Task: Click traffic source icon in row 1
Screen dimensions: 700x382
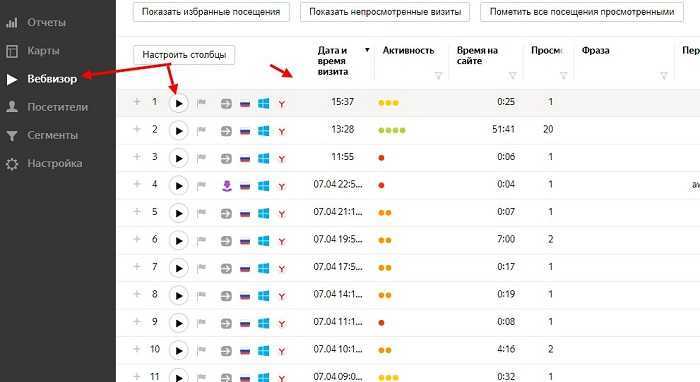Action: coord(226,104)
